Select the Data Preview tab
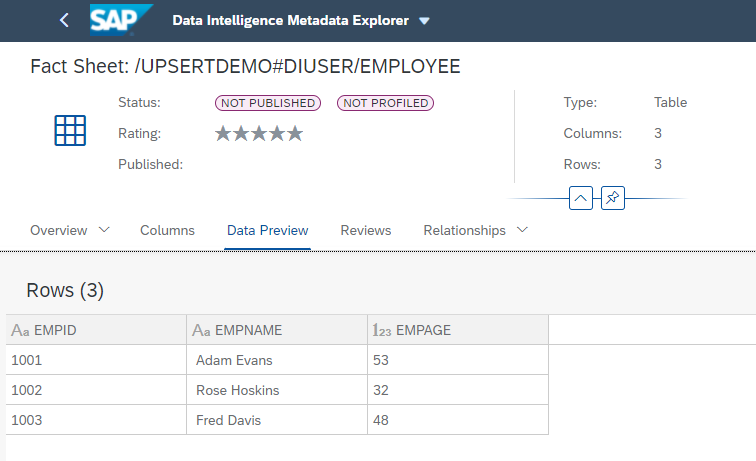 (x=267, y=230)
